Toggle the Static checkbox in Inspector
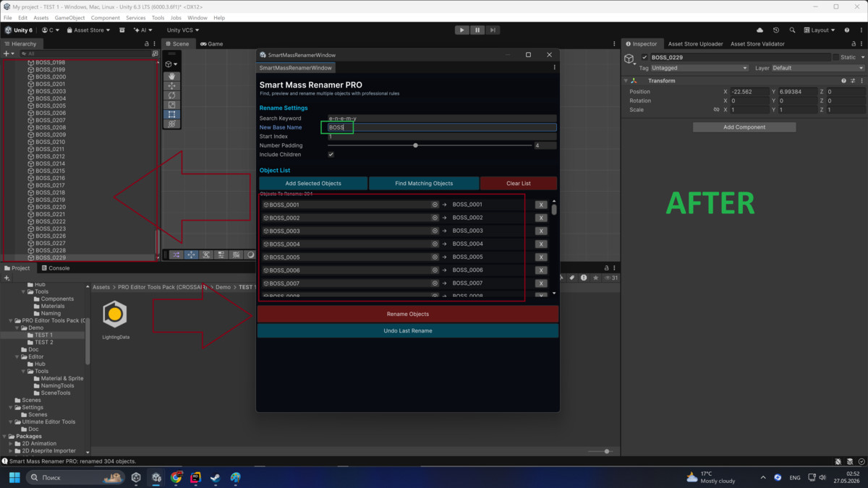Screen dimensions: 868x488 tap(836, 57)
